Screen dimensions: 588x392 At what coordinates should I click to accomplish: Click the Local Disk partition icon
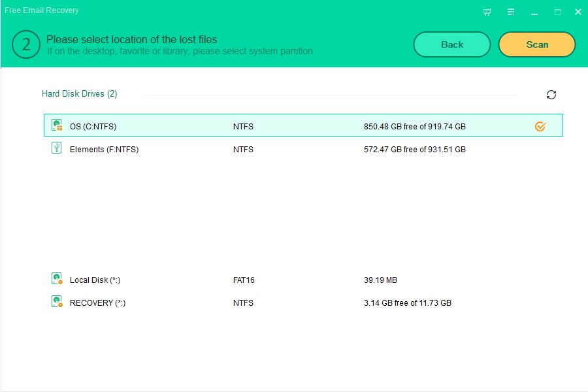click(57, 279)
